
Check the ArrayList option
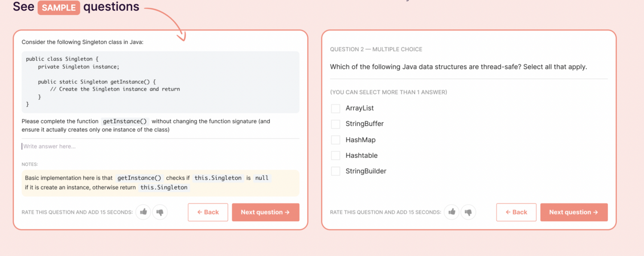coord(335,108)
